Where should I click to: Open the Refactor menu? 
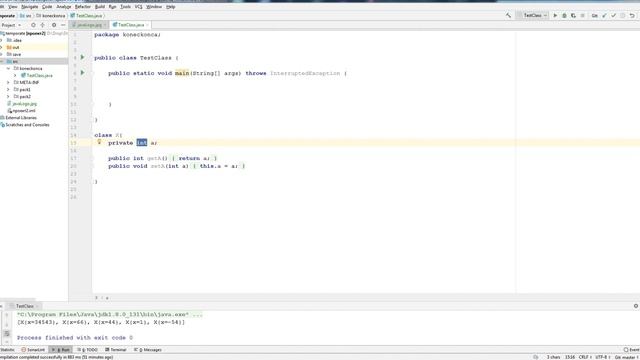(82, 7)
